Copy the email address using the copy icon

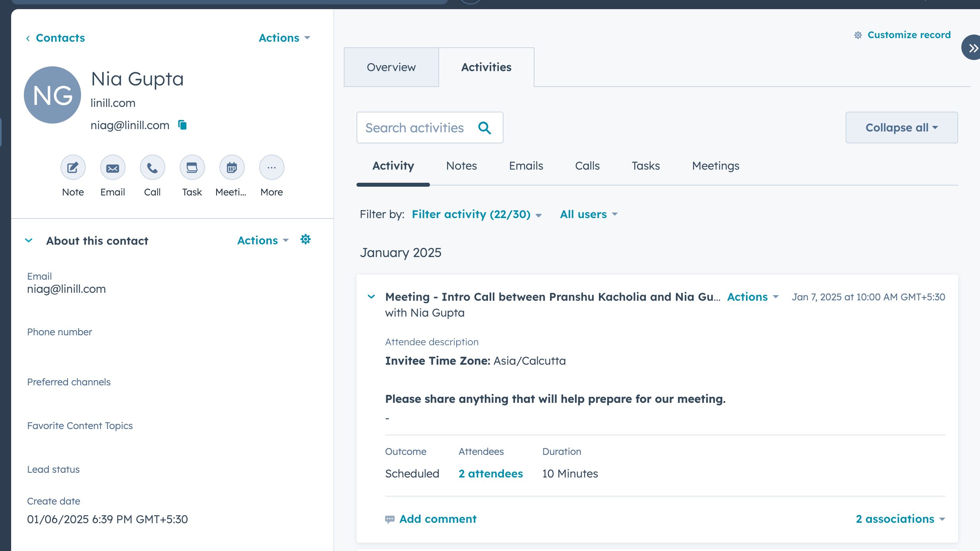click(182, 125)
